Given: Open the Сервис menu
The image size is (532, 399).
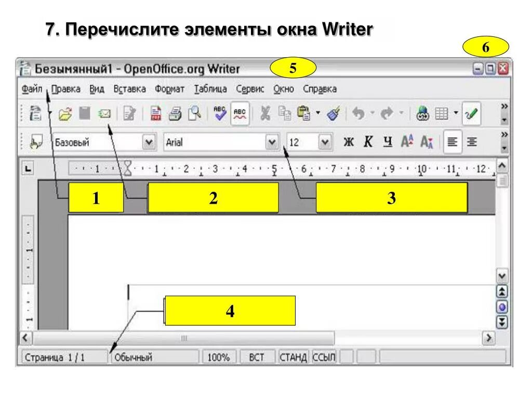Looking at the screenshot, I should coord(250,89).
